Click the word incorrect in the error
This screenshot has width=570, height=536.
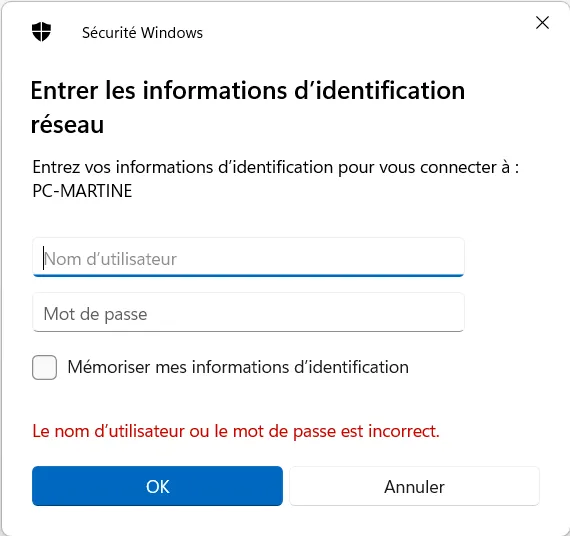coord(404,431)
